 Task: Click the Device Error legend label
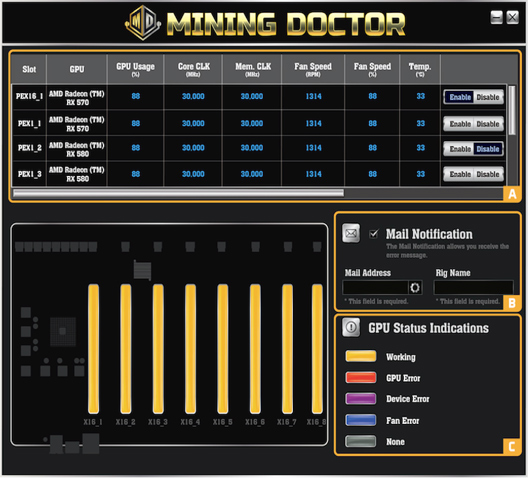click(408, 399)
